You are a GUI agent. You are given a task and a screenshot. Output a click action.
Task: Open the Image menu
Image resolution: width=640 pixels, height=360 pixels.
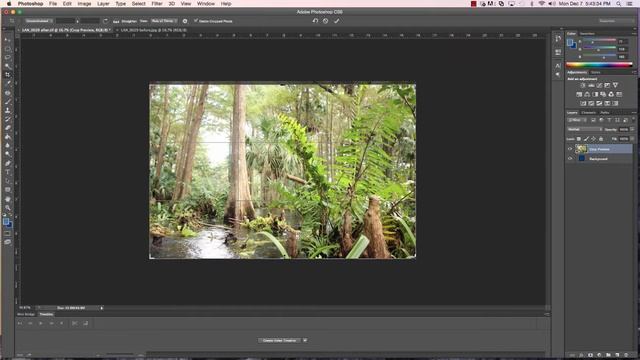pyautogui.click(x=84, y=4)
